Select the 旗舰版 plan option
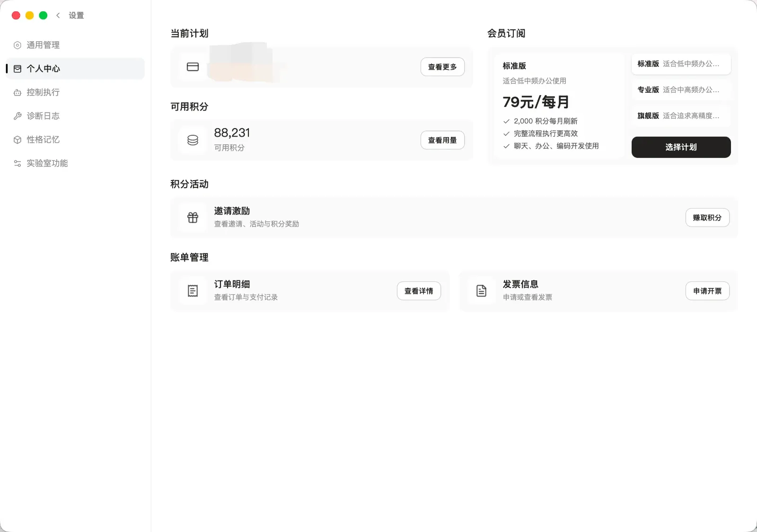The image size is (757, 532). (681, 116)
